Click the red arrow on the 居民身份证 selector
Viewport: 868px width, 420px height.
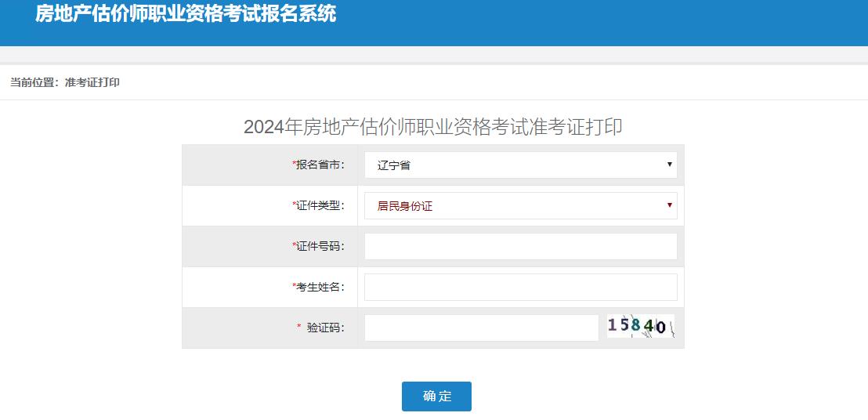[x=669, y=205]
